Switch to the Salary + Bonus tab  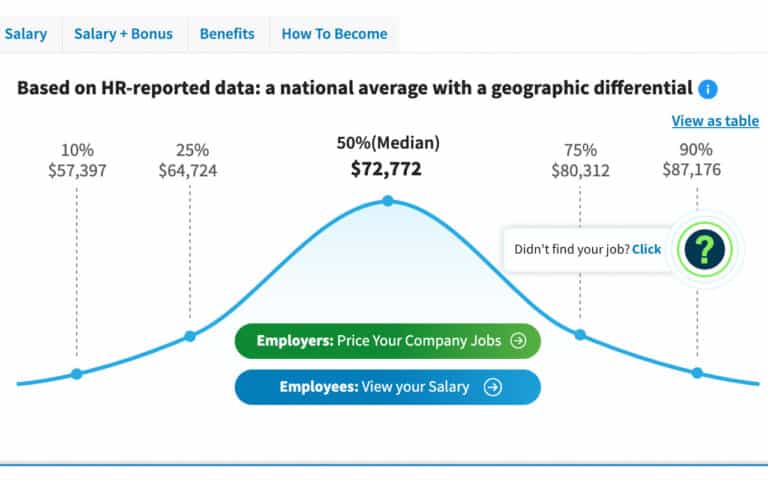[x=123, y=34]
